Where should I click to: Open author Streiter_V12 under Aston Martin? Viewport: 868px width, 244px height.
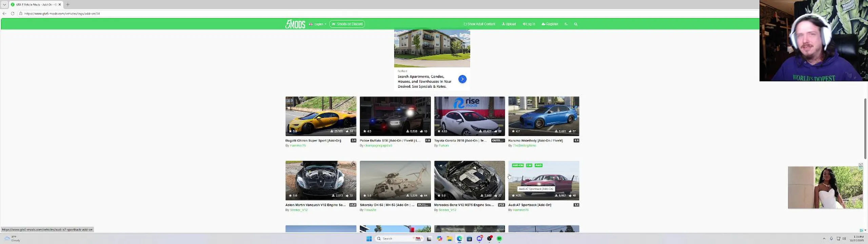pos(299,210)
